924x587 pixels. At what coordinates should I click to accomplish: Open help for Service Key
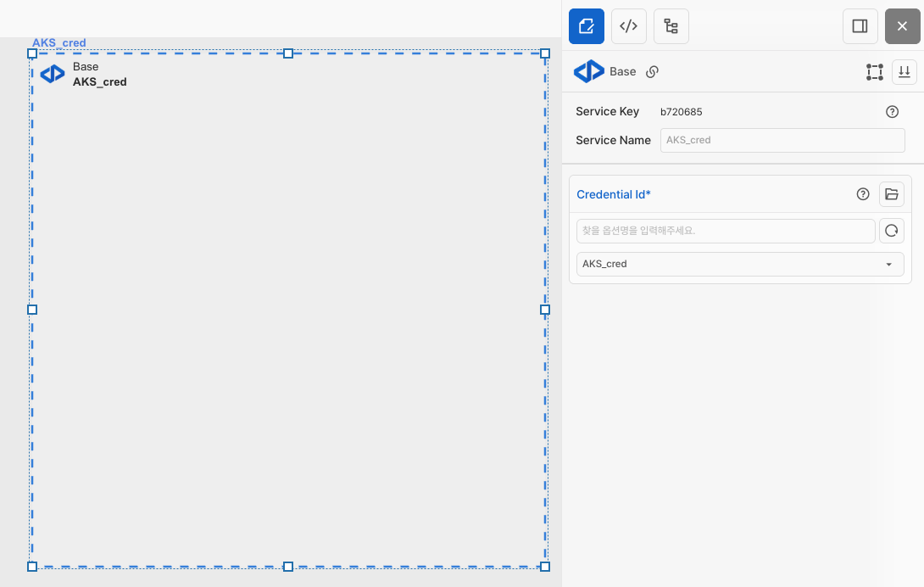pyautogui.click(x=892, y=111)
